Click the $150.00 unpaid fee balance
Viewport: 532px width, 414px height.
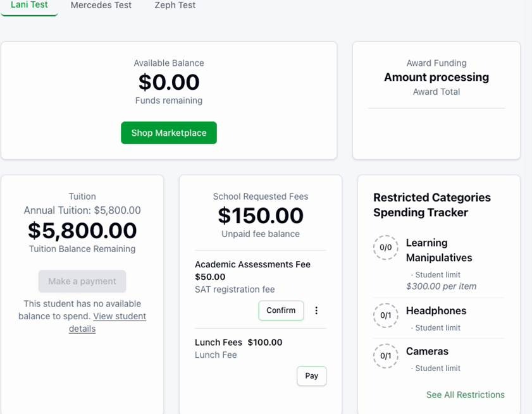(261, 216)
